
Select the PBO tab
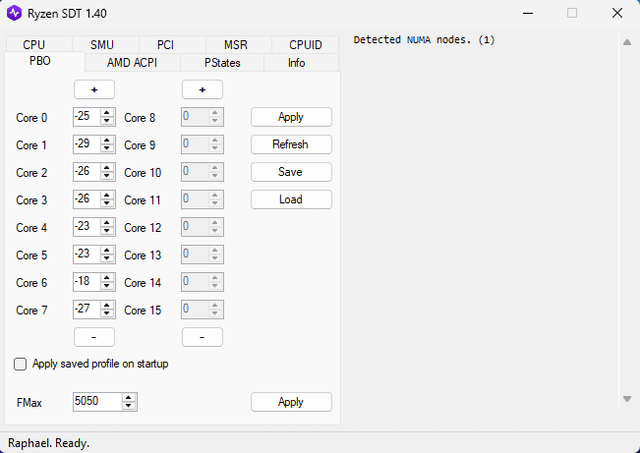tap(44, 61)
